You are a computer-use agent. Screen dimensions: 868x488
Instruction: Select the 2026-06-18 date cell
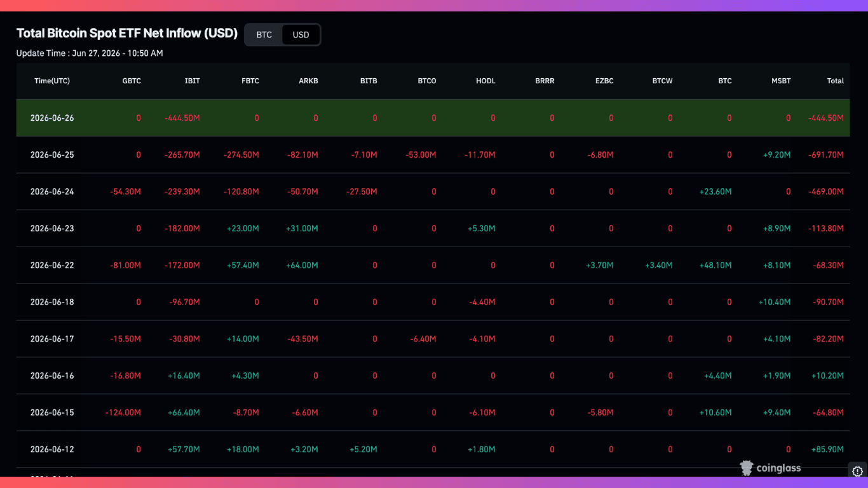[52, 302]
